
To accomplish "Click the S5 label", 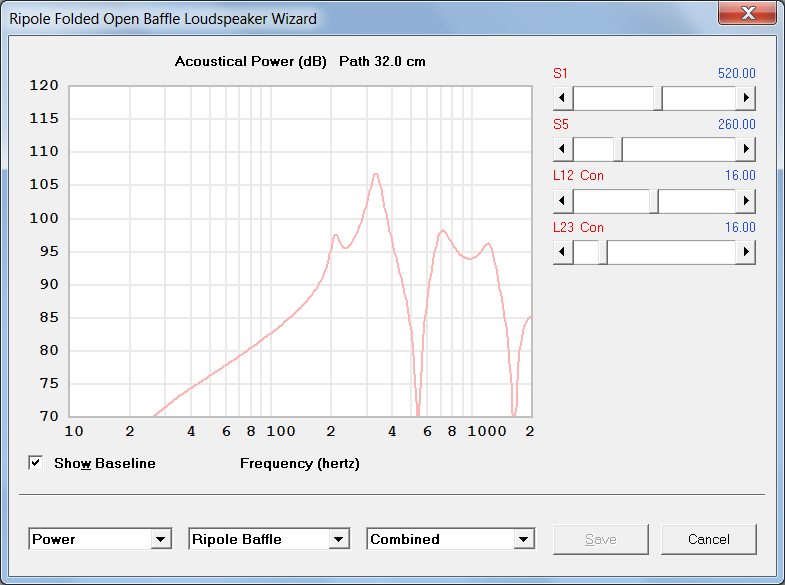I will point(561,125).
